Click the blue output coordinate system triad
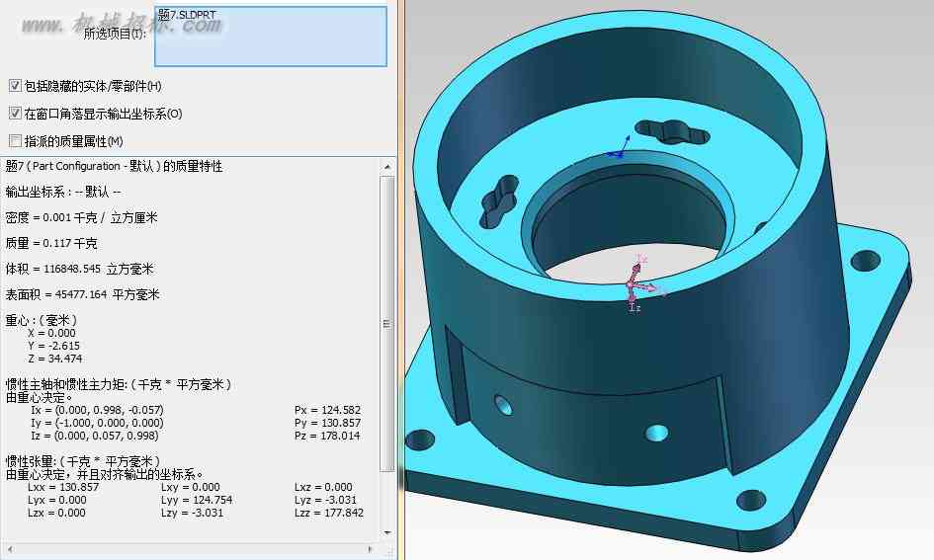Viewport: 934px width, 560px height. pos(619,148)
